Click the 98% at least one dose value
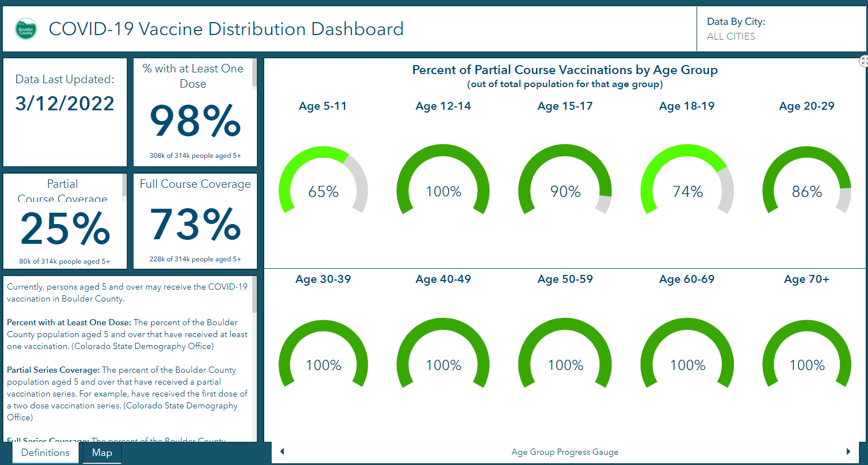Screen dimensions: 868x465 tap(195, 120)
